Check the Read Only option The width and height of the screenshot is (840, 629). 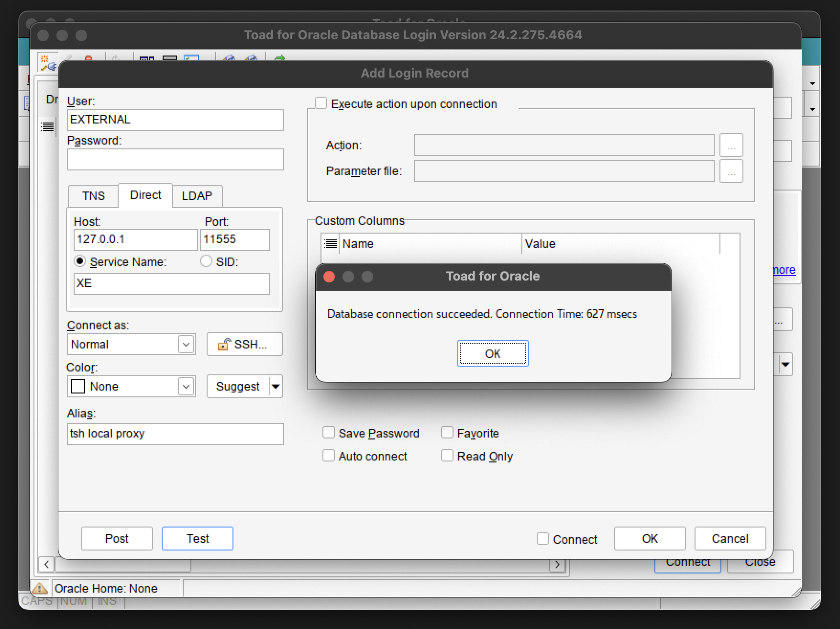click(x=447, y=456)
